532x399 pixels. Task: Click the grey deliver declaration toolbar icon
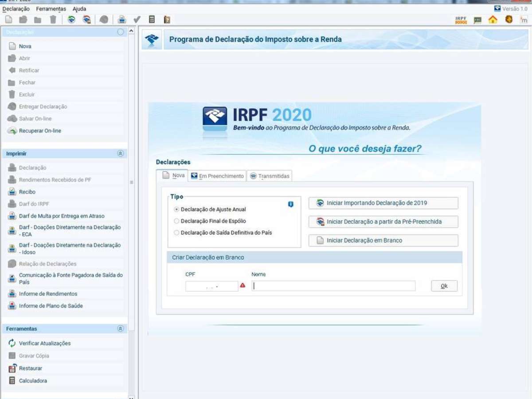pyautogui.click(x=104, y=20)
